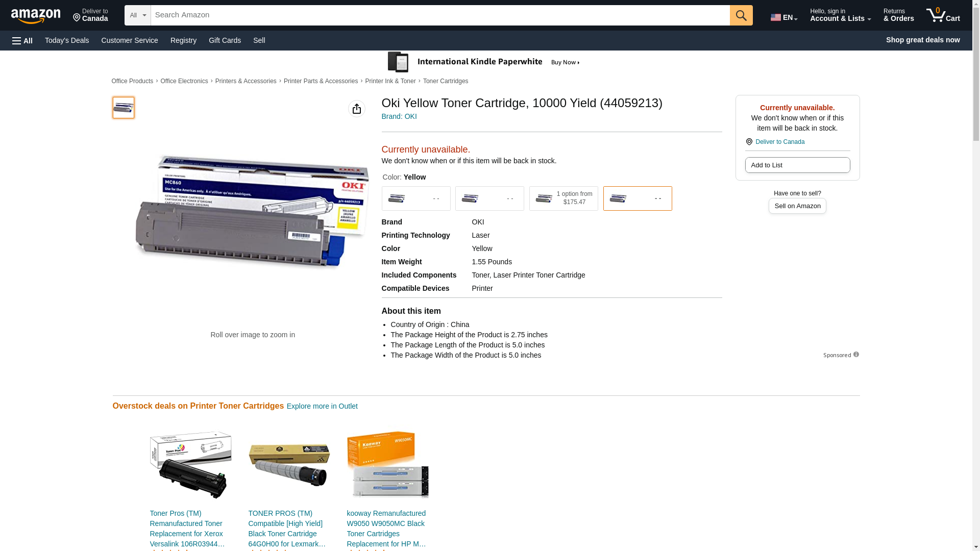
Task: Click the share icon above the product image
Action: click(356, 109)
